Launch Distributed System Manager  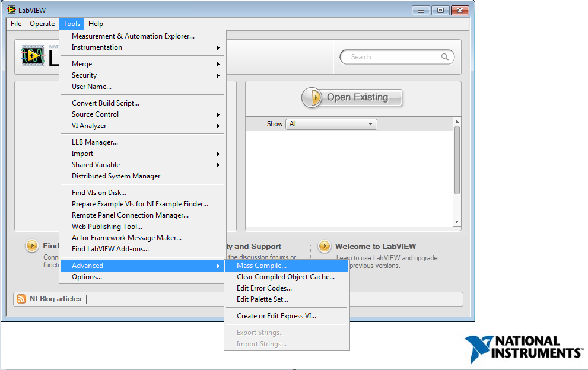point(142,176)
